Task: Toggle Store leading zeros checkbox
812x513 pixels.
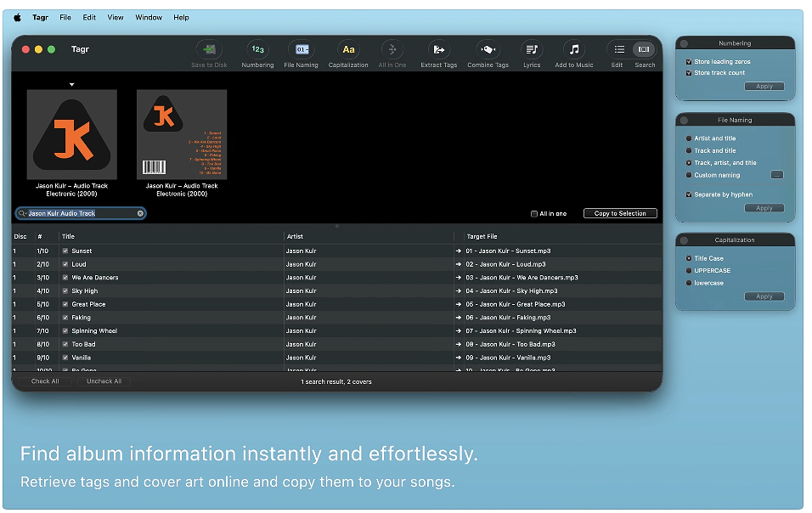Action: click(689, 62)
